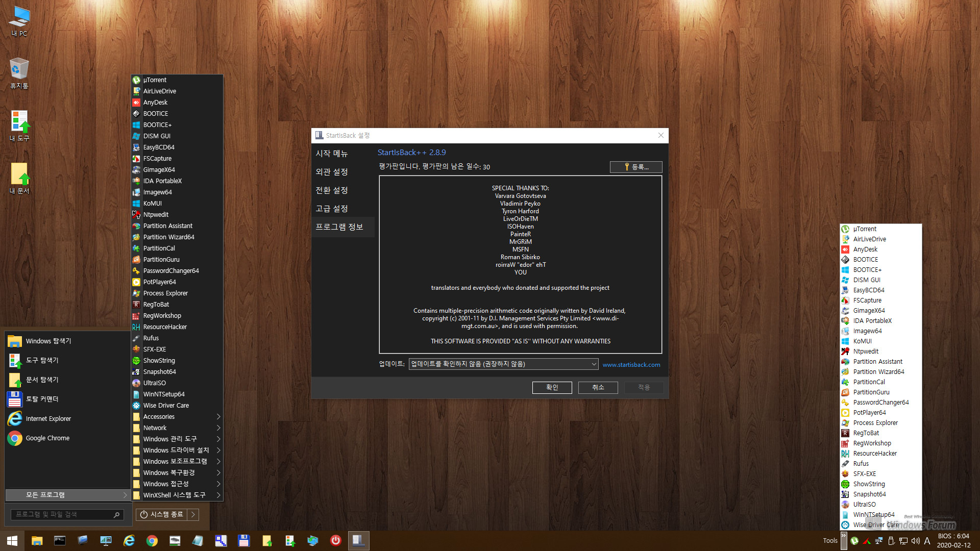Screen dimensions: 980x551
Task: Open ResourceHacker in the dark program list
Action: pyautogui.click(x=177, y=327)
